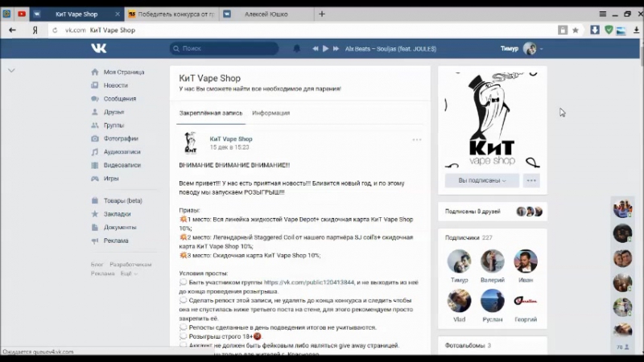The width and height of the screenshot is (644, 362).
Task: Switch to the Информация tab
Action: click(x=271, y=113)
